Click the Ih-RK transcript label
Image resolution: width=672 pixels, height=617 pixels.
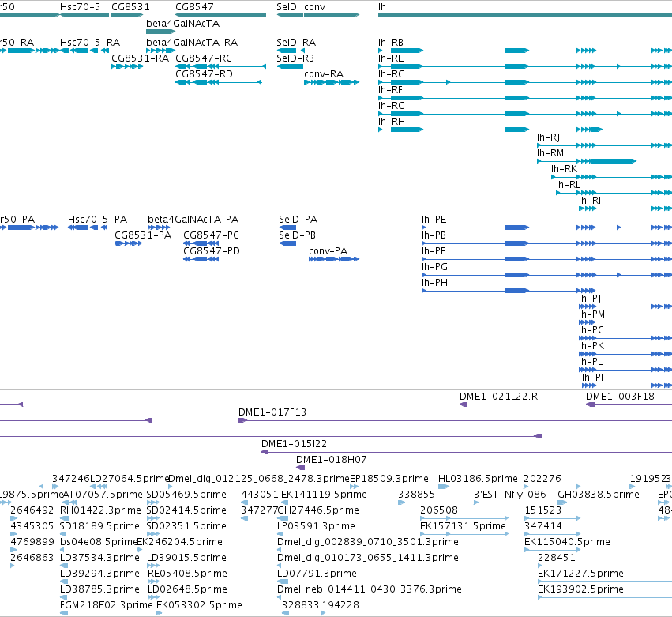564,169
